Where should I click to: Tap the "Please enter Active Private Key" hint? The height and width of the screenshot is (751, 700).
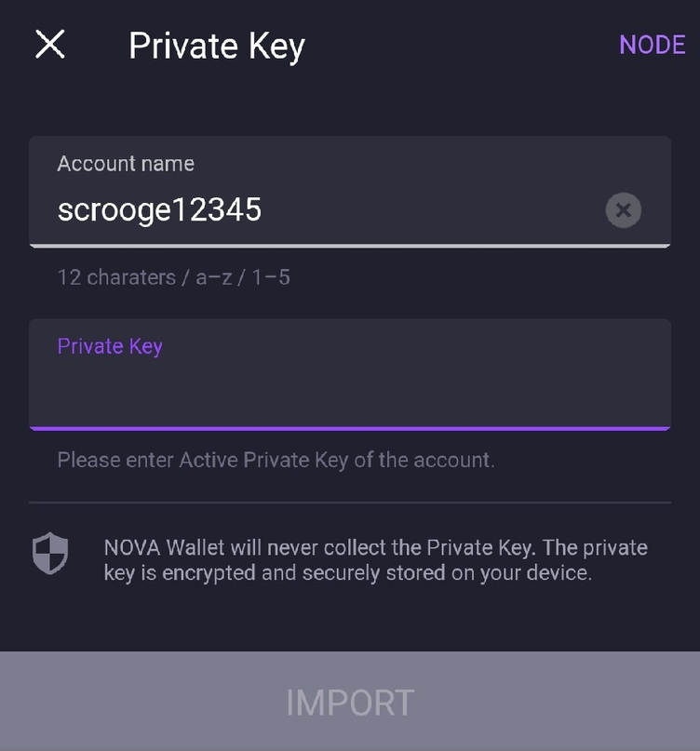click(x=276, y=460)
